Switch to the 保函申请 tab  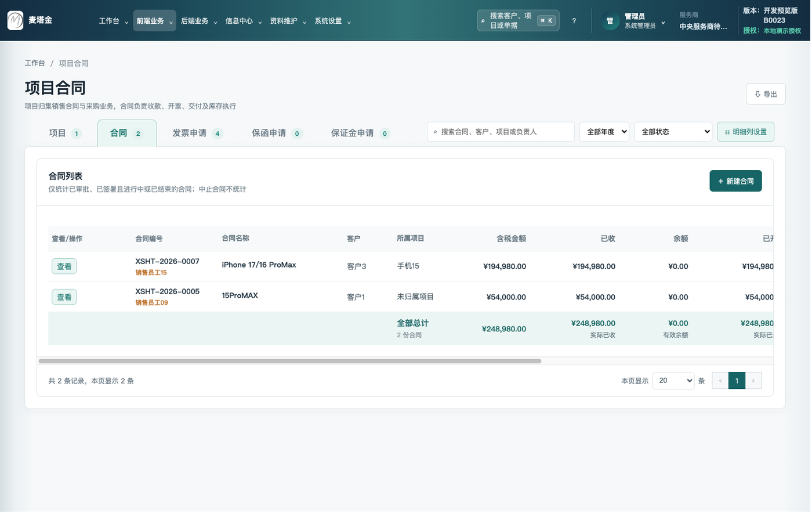coord(277,133)
